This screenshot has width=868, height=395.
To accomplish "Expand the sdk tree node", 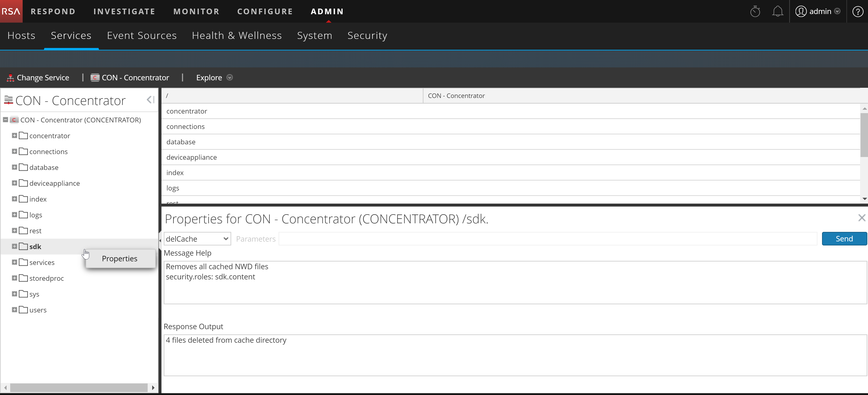I will (14, 246).
